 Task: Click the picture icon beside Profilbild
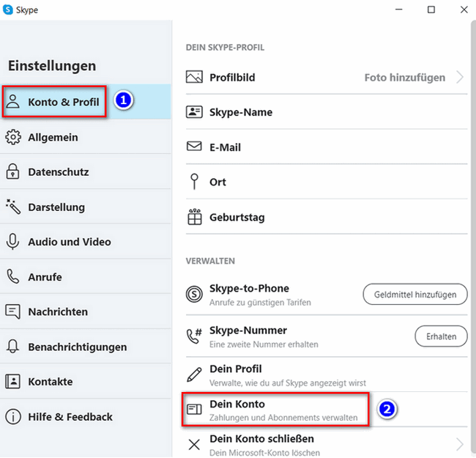194,77
